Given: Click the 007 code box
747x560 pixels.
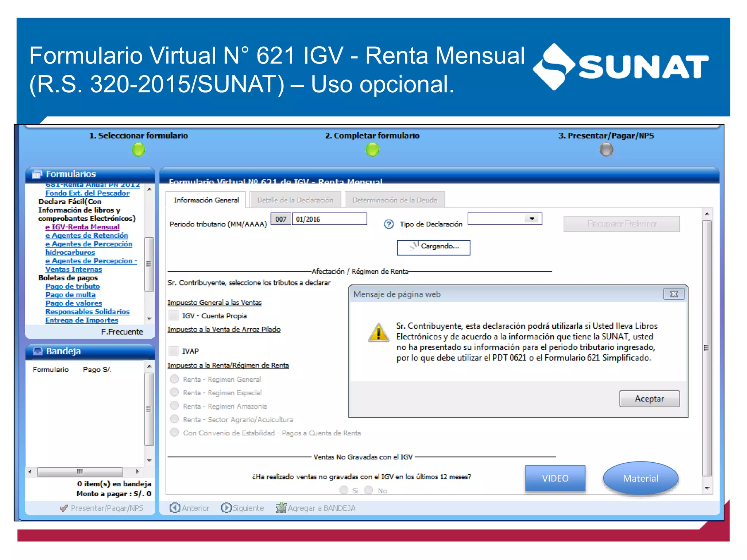Looking at the screenshot, I should (281, 219).
